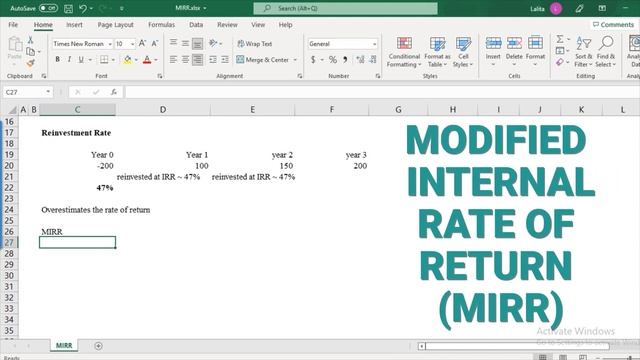640x360 pixels.
Task: Open the Times New Roman font dropdown
Action: (x=110, y=44)
